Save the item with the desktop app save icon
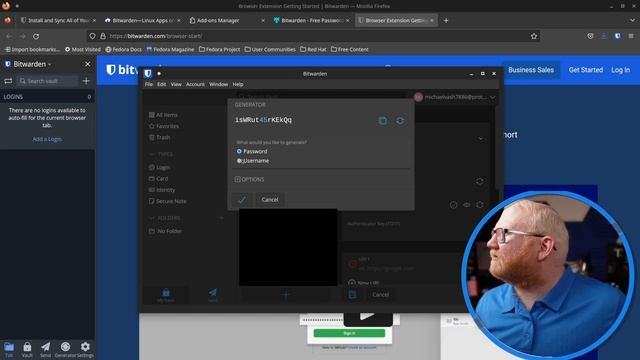Image resolution: width=640 pixels, height=360 pixels. (x=352, y=294)
